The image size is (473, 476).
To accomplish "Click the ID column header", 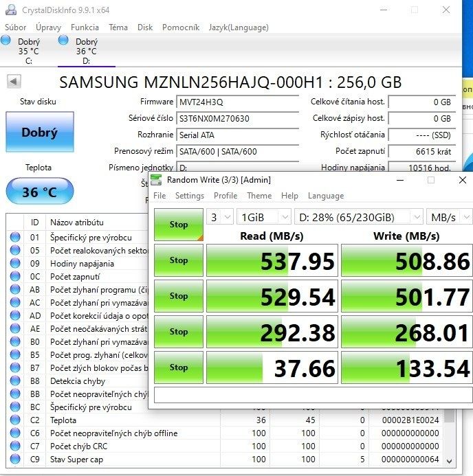I will click(x=34, y=223).
